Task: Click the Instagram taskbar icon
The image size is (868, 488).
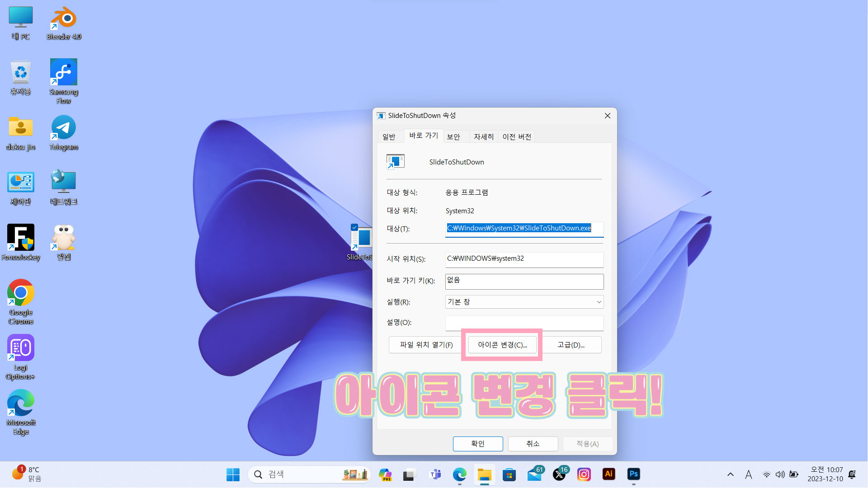Action: tap(584, 474)
